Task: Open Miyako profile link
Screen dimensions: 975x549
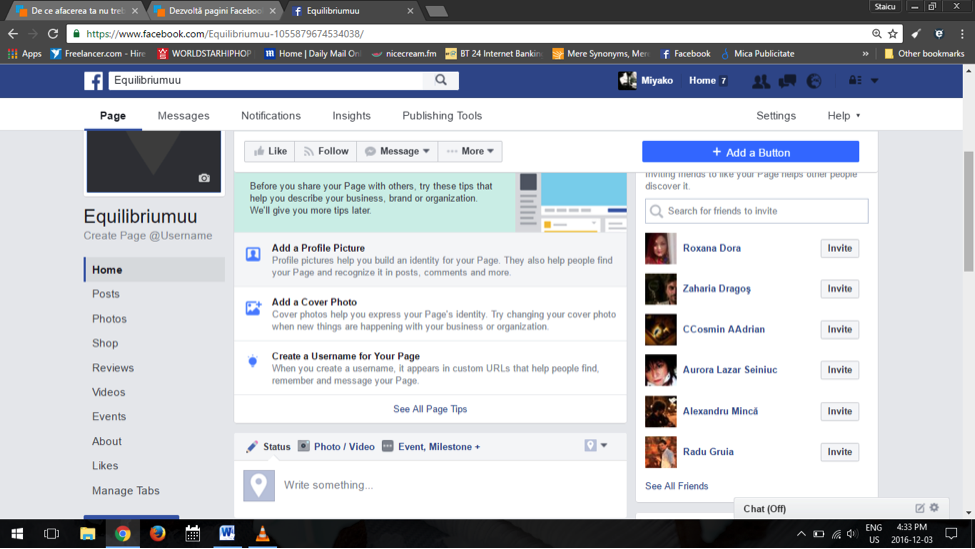Action: [x=646, y=81]
